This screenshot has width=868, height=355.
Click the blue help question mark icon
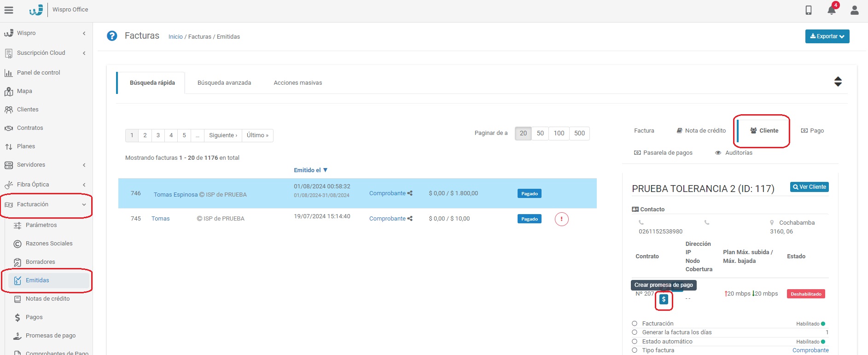(112, 36)
